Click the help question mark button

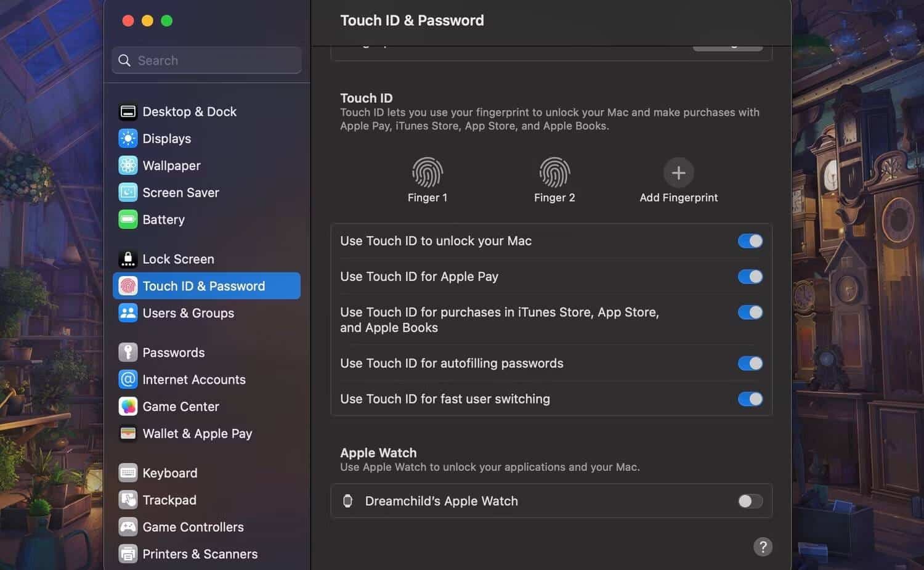tap(763, 547)
